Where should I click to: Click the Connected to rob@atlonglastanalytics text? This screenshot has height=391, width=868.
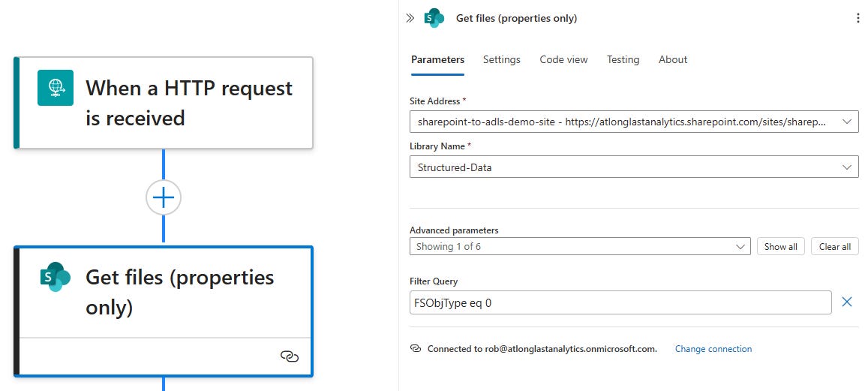[542, 349]
